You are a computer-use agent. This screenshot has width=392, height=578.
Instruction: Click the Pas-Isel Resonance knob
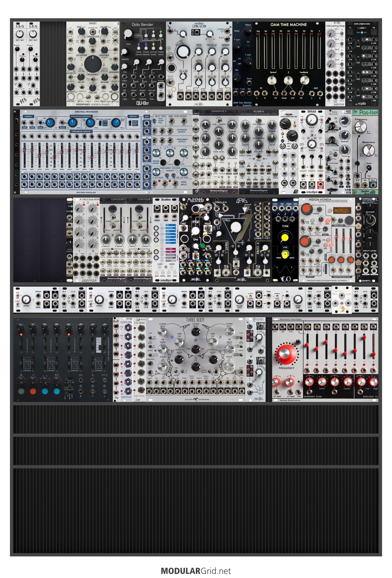coord(368,150)
